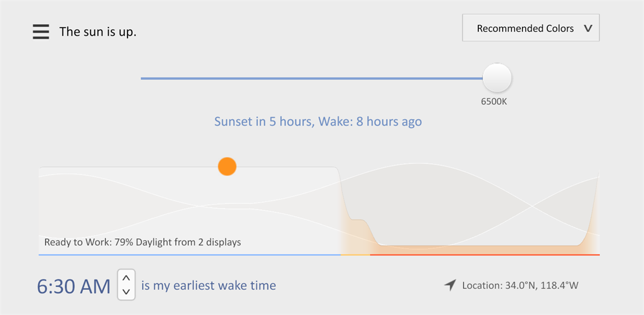Increase wake time with the up arrow
Image resolution: width=644 pixels, height=315 pixels.
(126, 278)
